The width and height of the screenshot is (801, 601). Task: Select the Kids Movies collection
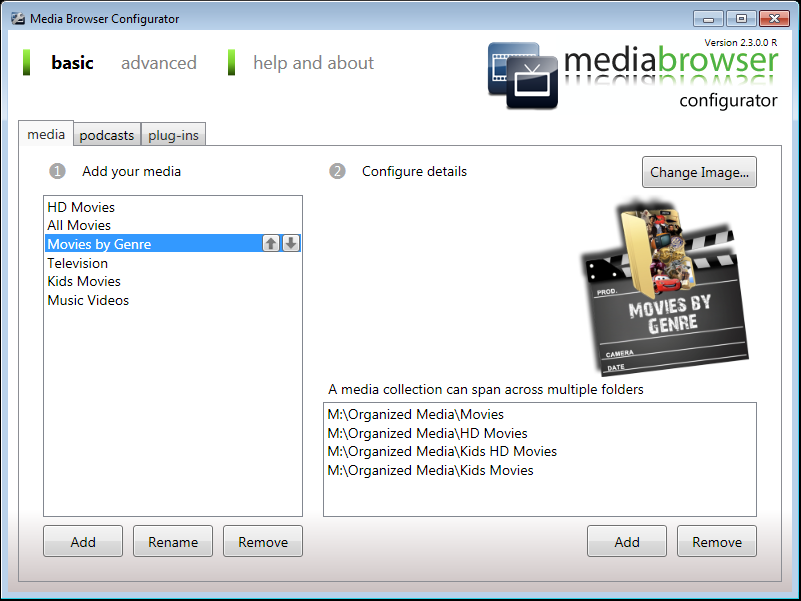(84, 281)
